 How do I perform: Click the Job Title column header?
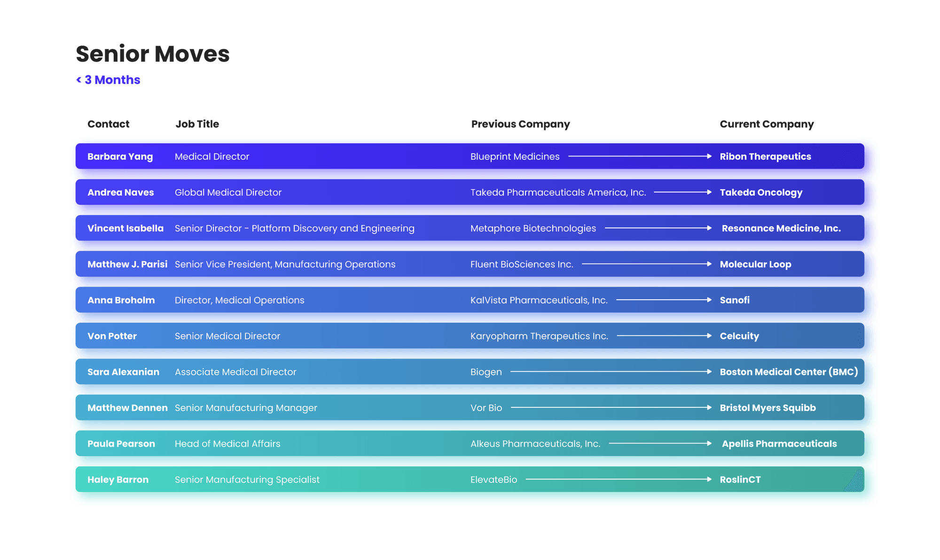(x=197, y=124)
